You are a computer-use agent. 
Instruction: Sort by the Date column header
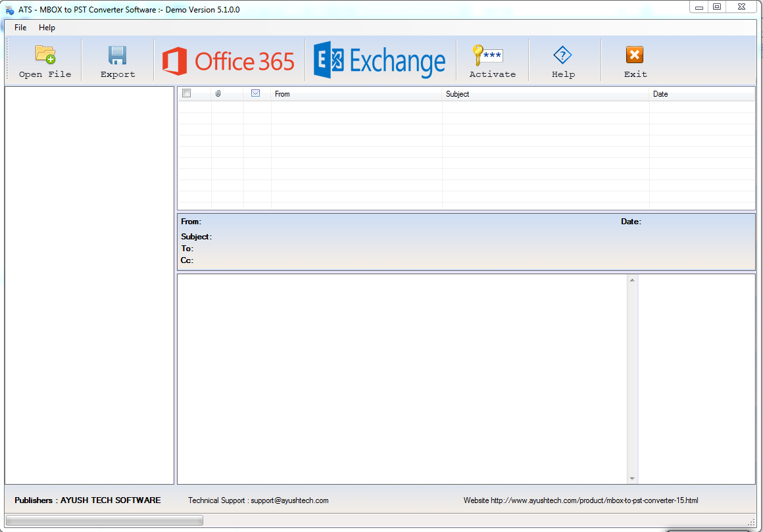coord(702,94)
